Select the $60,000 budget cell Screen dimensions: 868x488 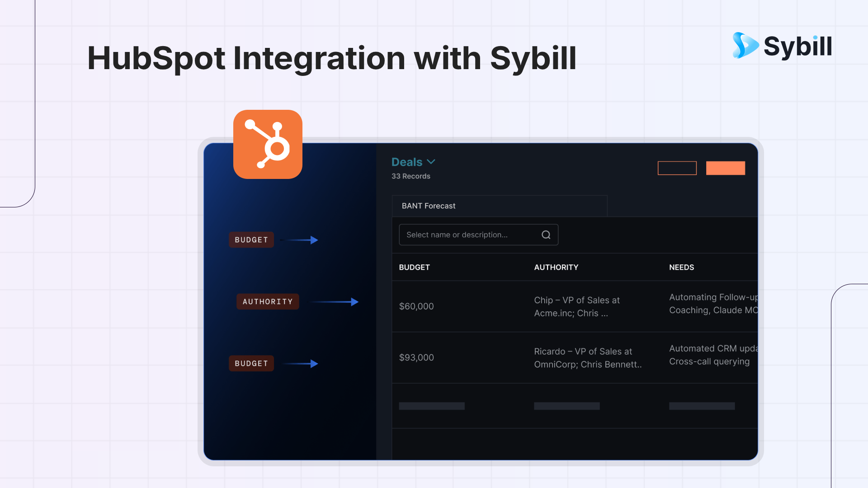click(x=416, y=306)
